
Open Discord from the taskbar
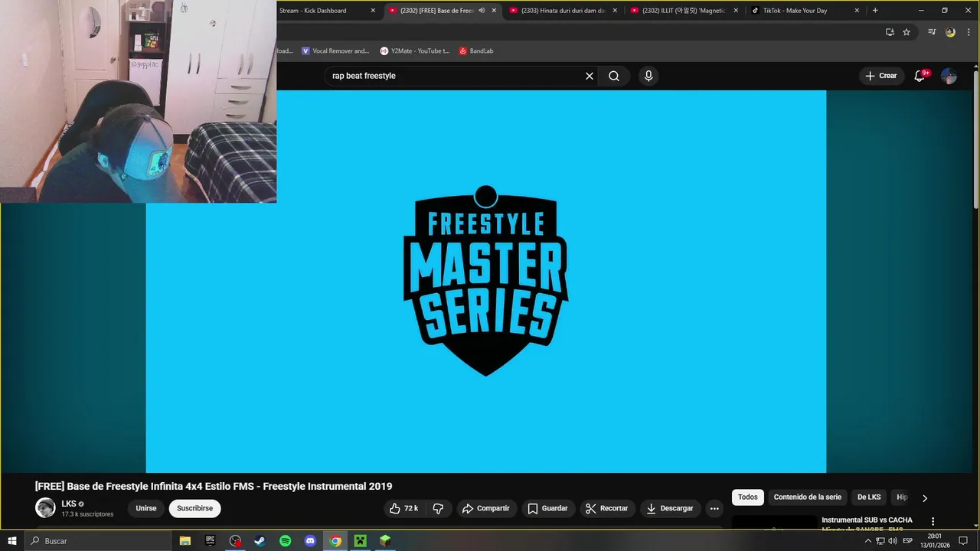310,541
